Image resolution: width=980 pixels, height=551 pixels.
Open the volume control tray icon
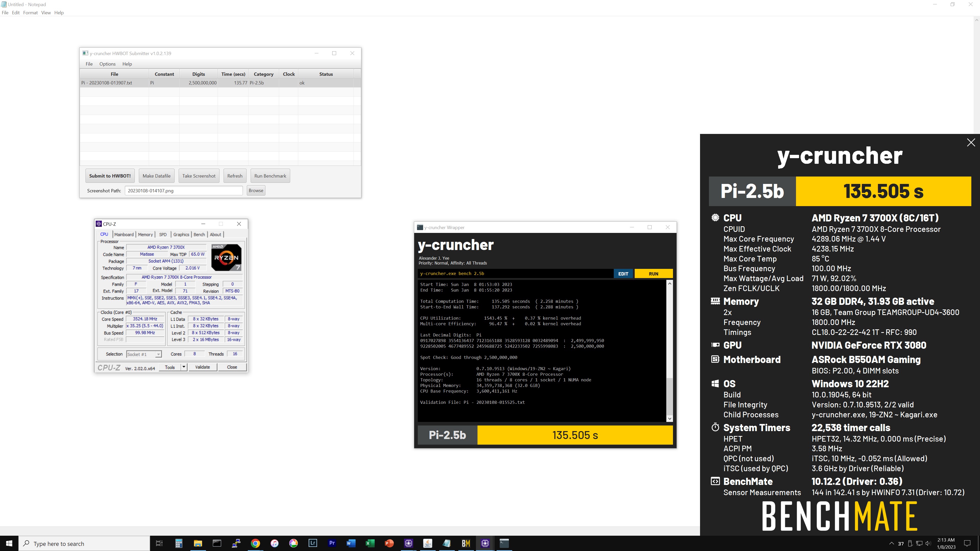pos(928,543)
